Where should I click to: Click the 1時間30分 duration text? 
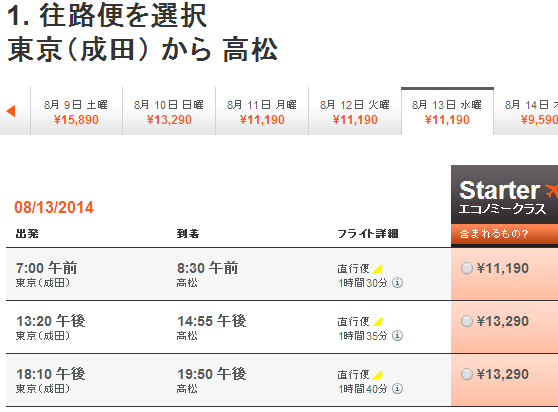click(363, 283)
